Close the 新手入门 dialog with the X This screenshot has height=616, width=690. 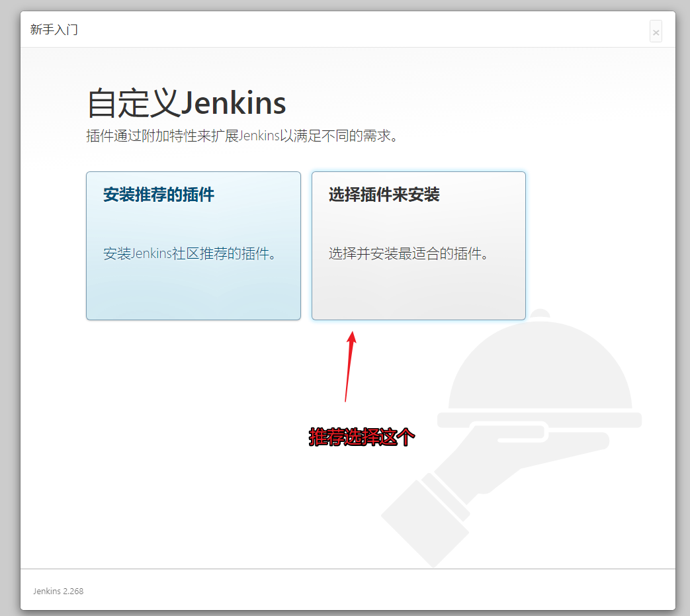pyautogui.click(x=656, y=32)
